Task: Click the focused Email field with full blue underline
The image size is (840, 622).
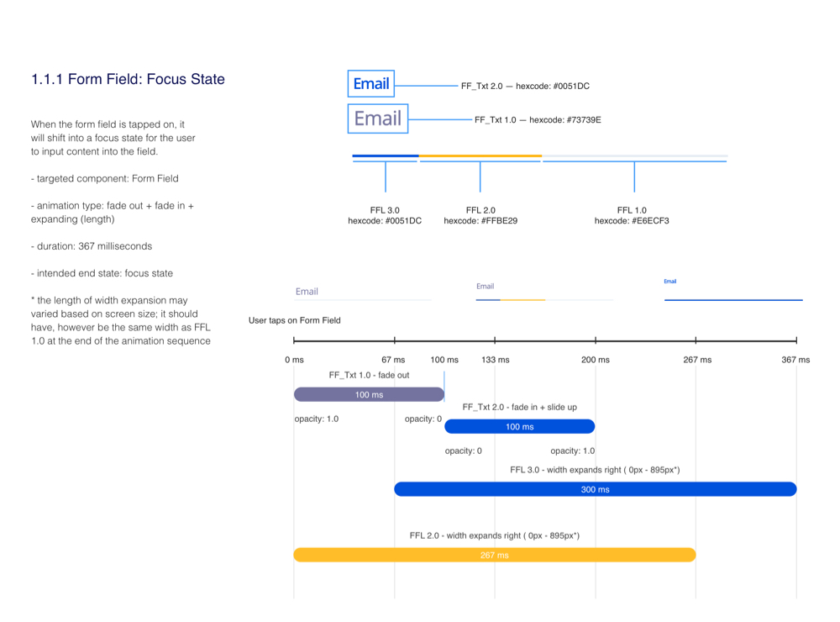Action: [732, 291]
